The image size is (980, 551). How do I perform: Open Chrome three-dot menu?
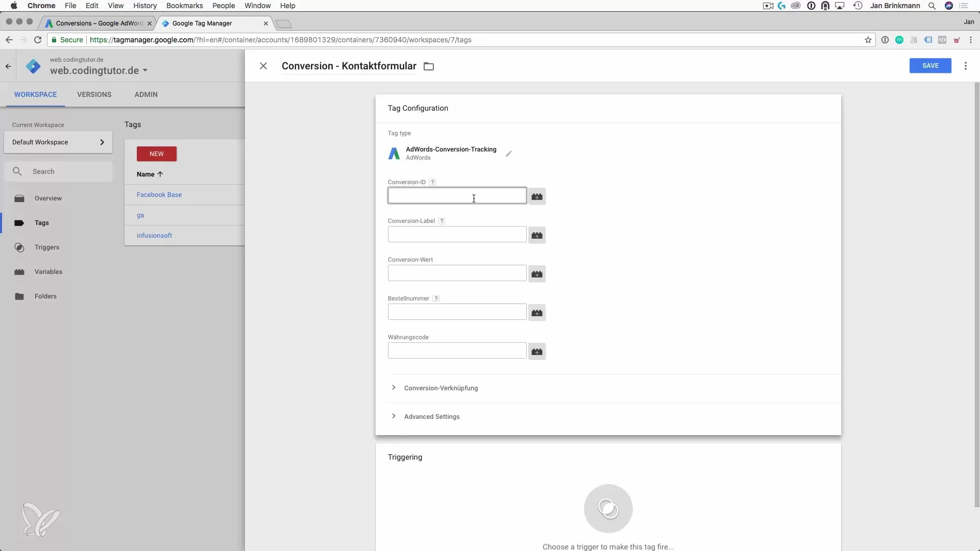[971, 40]
